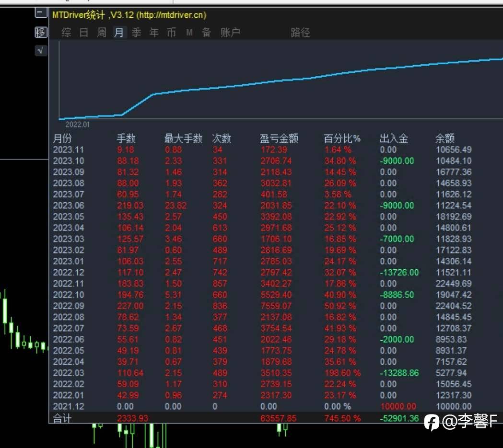The image size is (503, 448).
Task: Select the 2023.10 month row
Action: click(262, 161)
